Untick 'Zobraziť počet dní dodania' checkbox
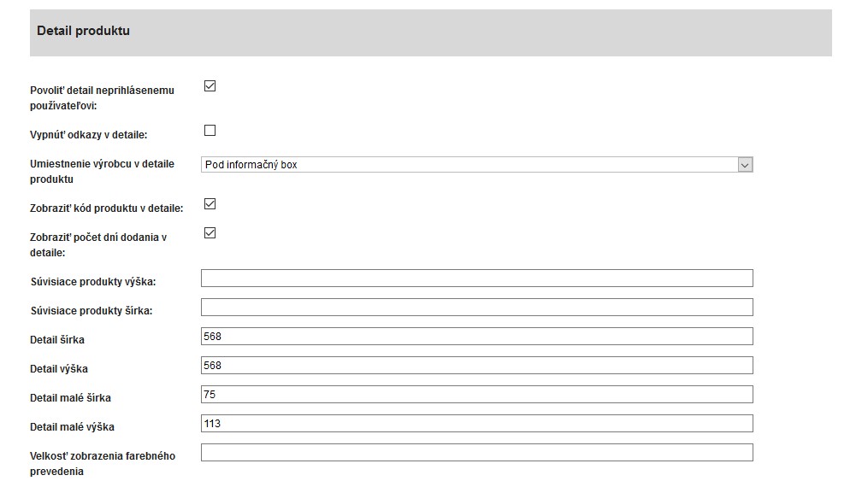Viewport: 868px width, 487px height. 210,233
